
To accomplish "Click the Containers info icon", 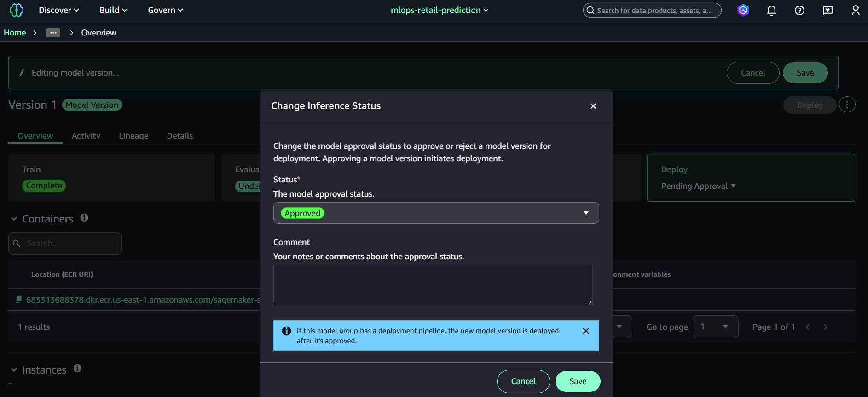I will [x=84, y=217].
